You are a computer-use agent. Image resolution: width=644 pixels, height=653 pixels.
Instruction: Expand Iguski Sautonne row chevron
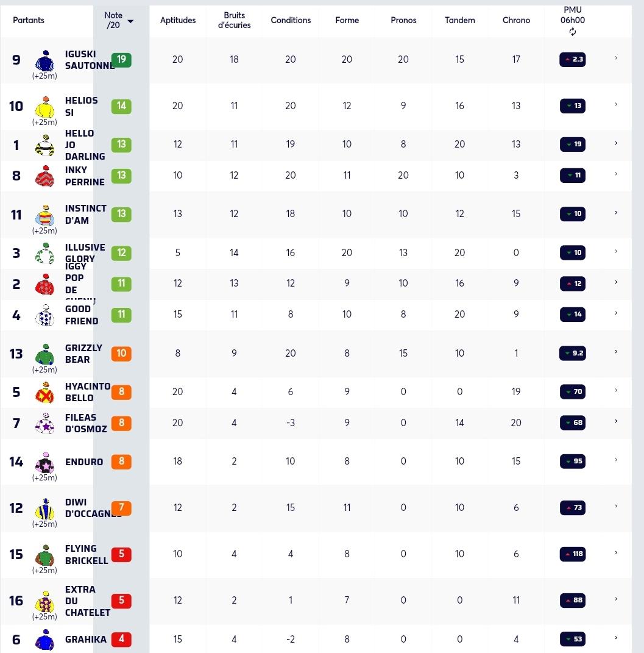(616, 59)
